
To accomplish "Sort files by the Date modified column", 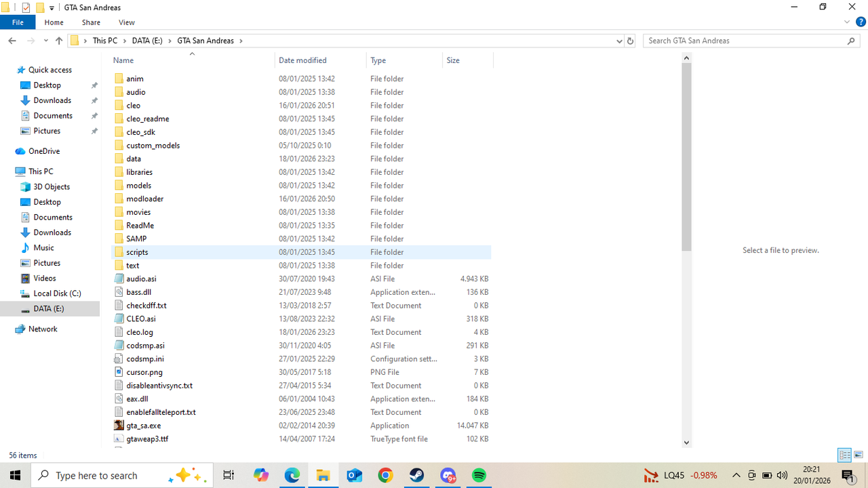I will pos(320,60).
